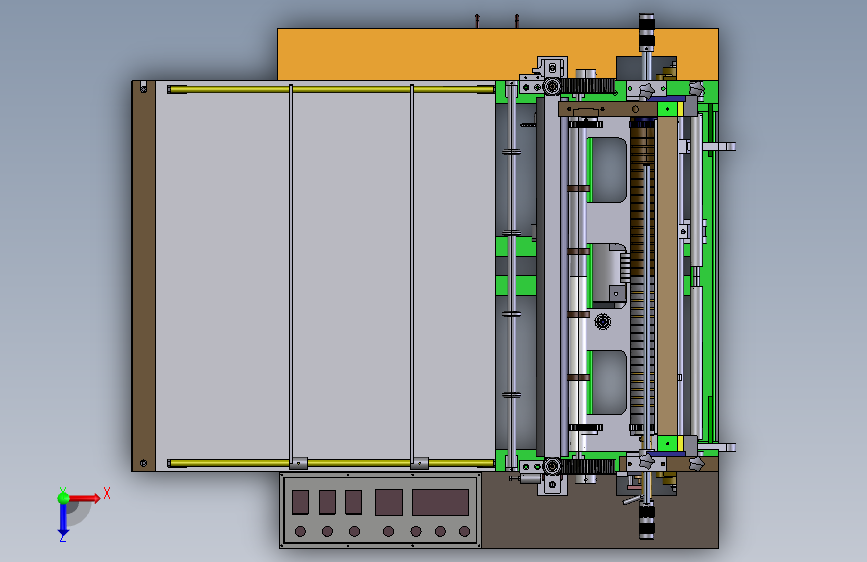The width and height of the screenshot is (867, 562).
Task: Select the stepper motor at top of lead screw
Action: [646, 32]
